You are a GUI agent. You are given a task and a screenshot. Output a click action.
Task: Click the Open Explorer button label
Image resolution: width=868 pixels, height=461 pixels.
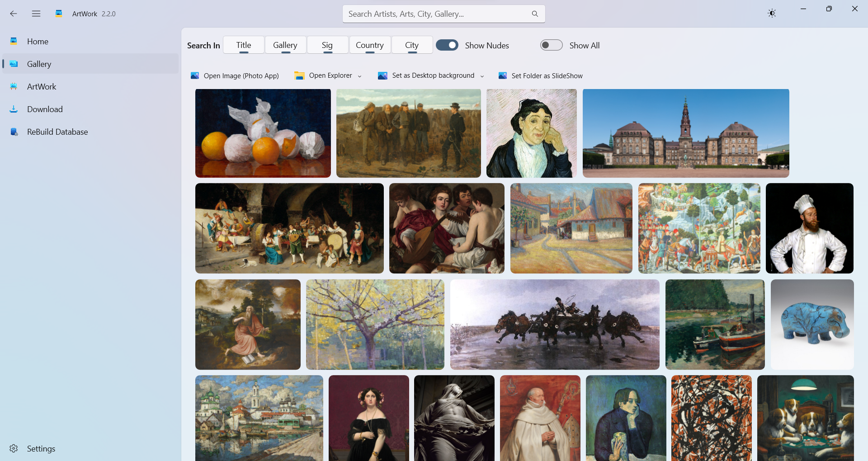coord(330,75)
